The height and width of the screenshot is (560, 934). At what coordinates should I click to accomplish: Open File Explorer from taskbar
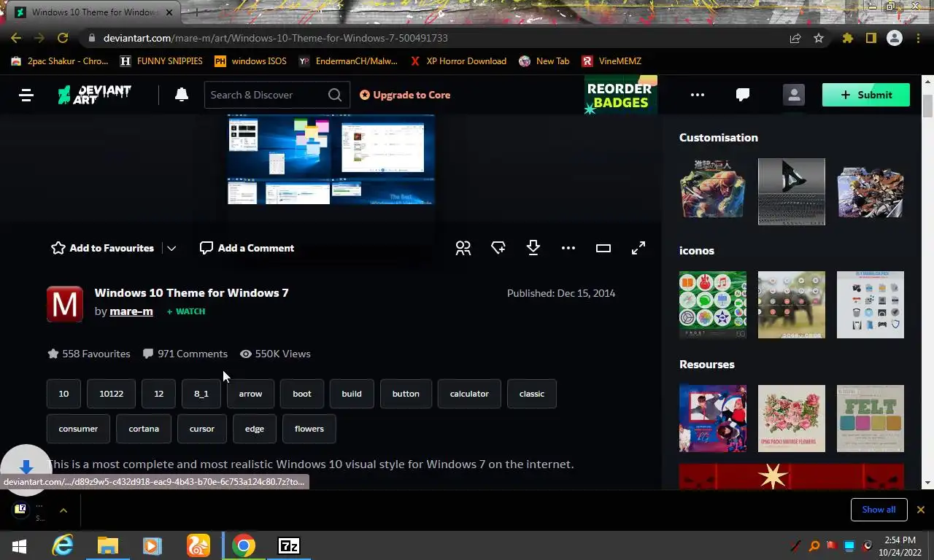pyautogui.click(x=108, y=545)
